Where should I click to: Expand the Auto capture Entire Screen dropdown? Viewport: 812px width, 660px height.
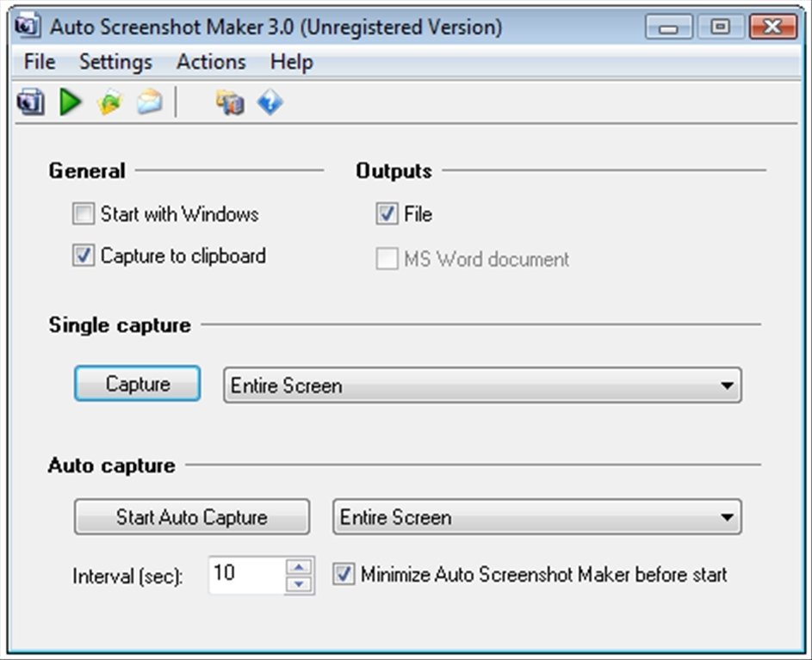pyautogui.click(x=537, y=516)
